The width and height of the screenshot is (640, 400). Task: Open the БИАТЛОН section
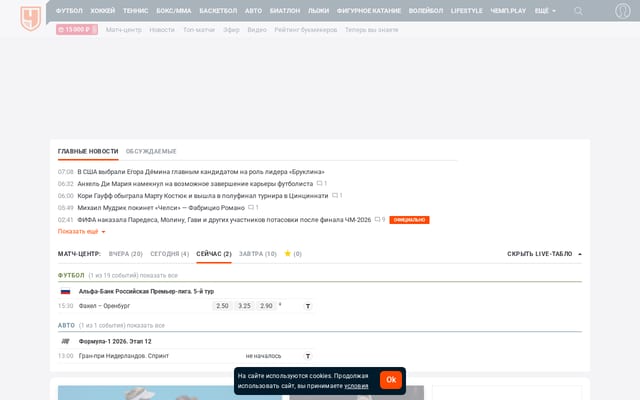[284, 11]
